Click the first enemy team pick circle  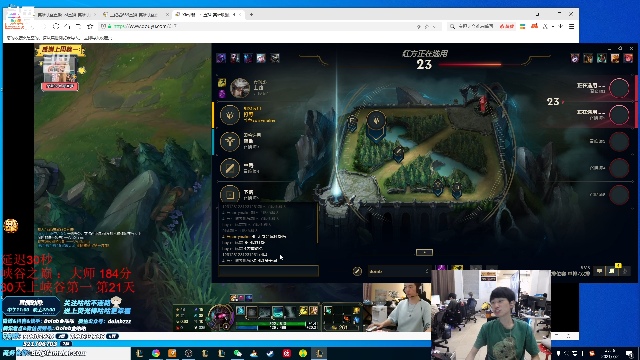coord(619,88)
